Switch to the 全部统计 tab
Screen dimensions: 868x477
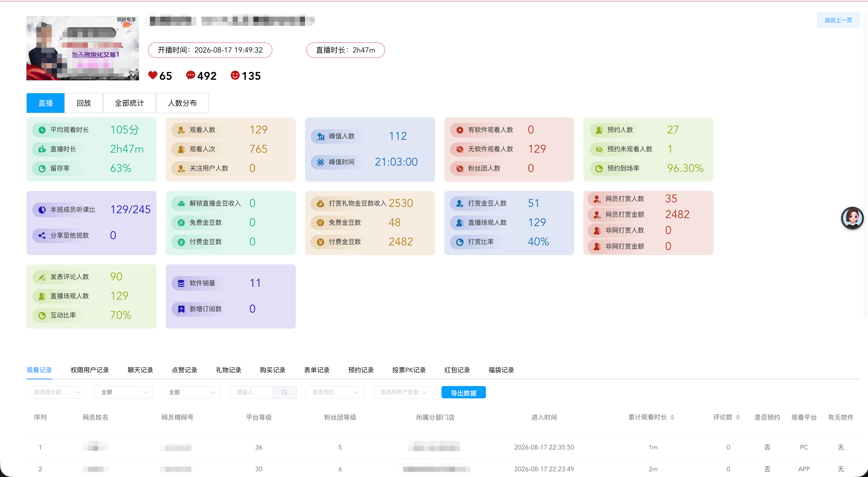pos(129,103)
